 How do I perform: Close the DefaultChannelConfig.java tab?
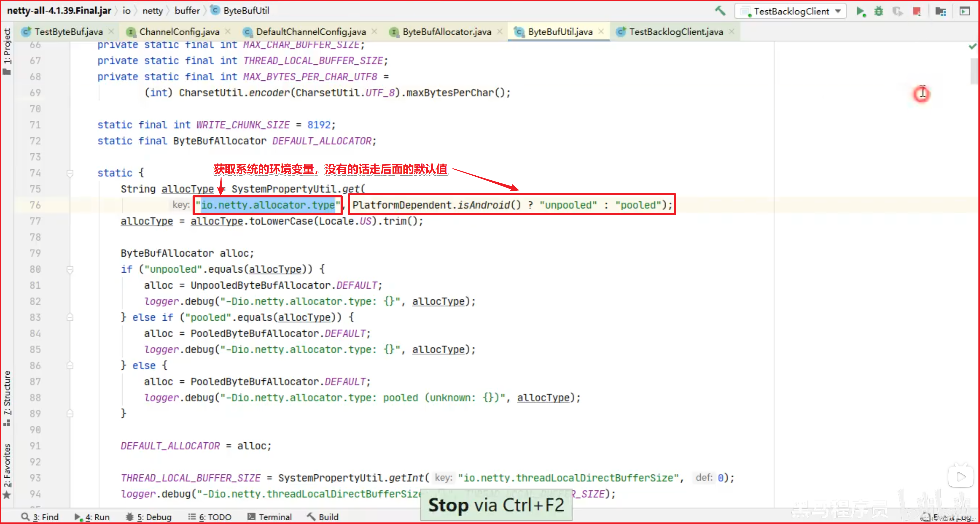pyautogui.click(x=374, y=32)
